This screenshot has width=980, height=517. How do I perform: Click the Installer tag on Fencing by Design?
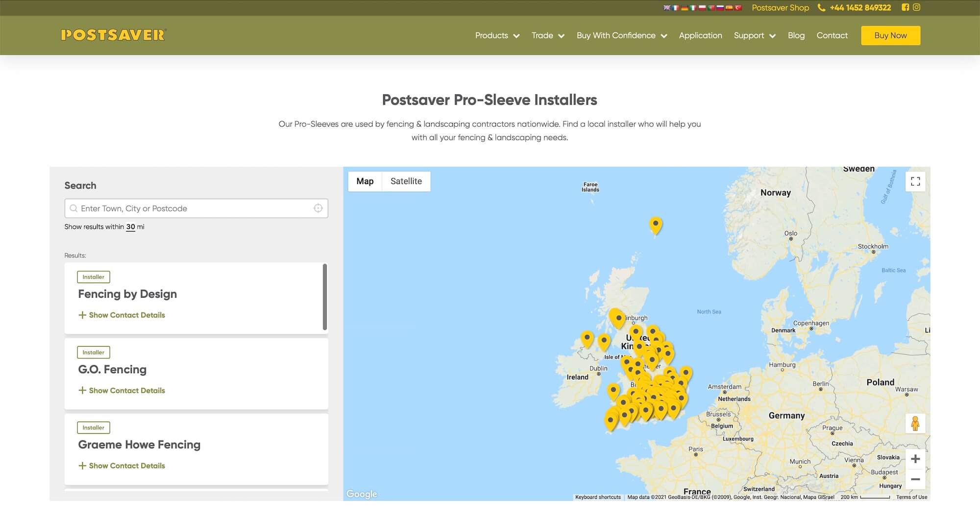94,277
